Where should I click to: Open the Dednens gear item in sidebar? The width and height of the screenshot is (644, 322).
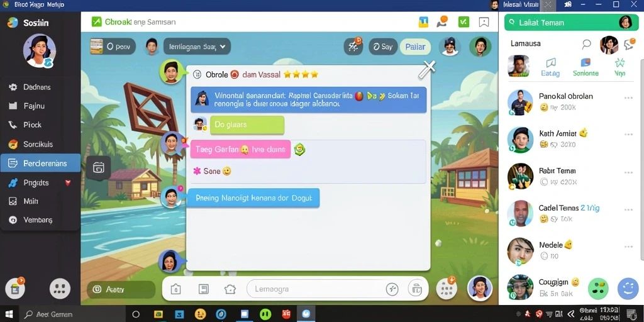pos(40,87)
